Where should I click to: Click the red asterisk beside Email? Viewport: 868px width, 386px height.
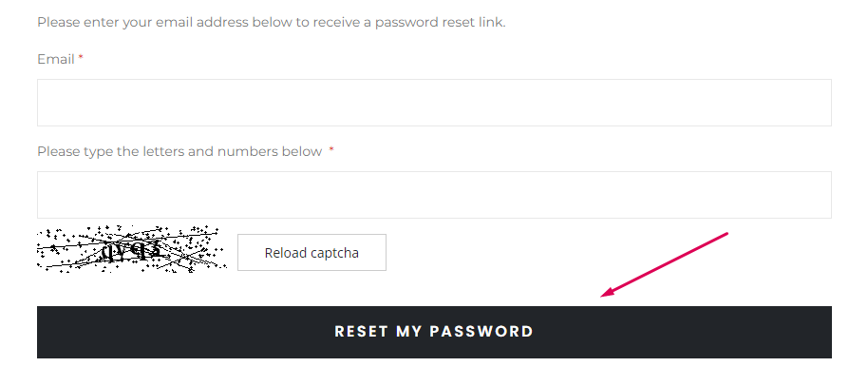tap(81, 58)
